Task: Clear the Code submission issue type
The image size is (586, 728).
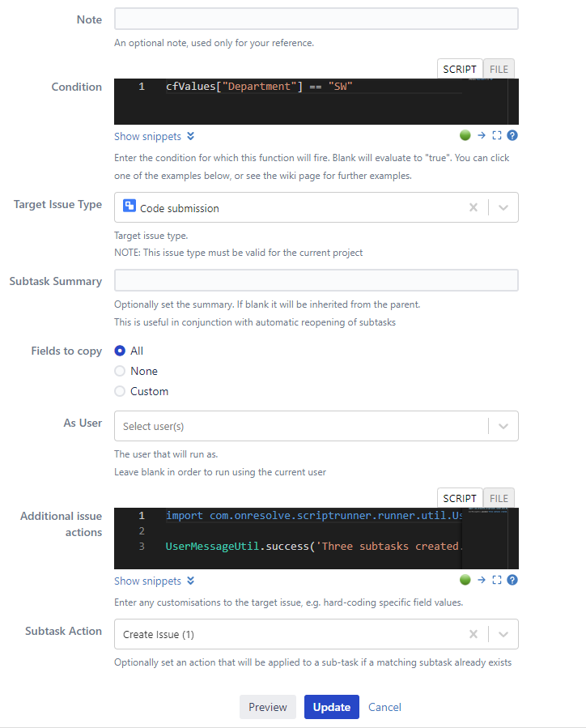Action: pos(473,207)
